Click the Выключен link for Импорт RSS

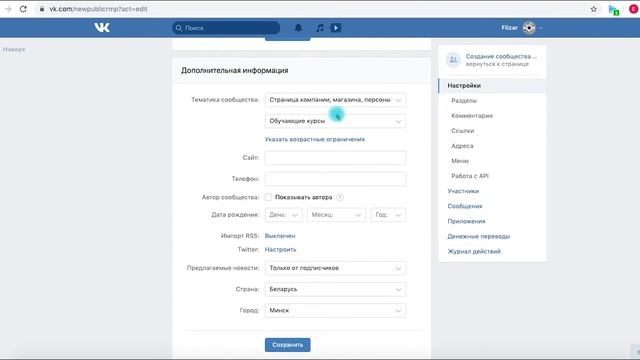coord(280,236)
